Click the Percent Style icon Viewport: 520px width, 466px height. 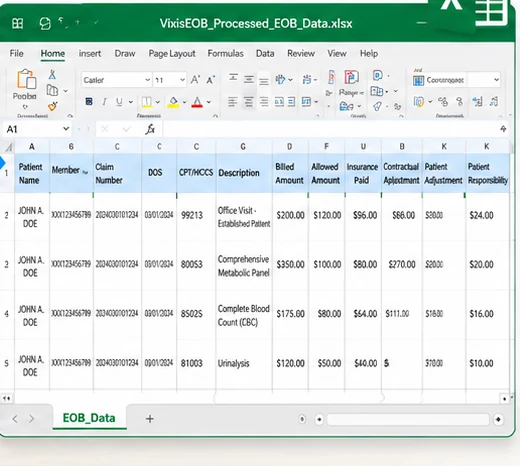pos(443,101)
